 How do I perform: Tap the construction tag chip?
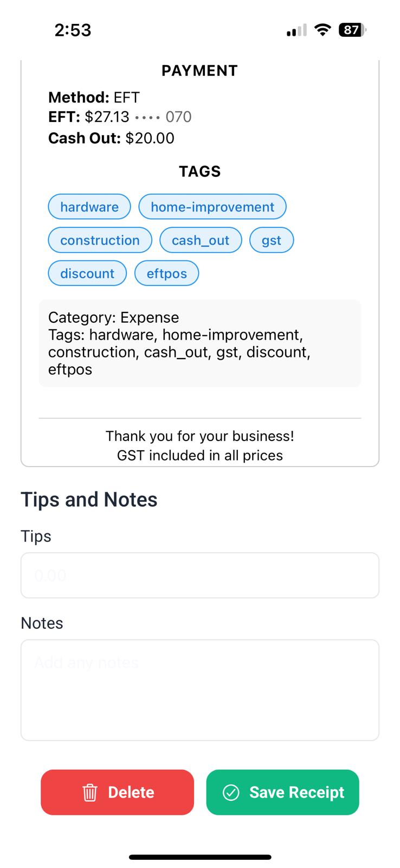[100, 240]
